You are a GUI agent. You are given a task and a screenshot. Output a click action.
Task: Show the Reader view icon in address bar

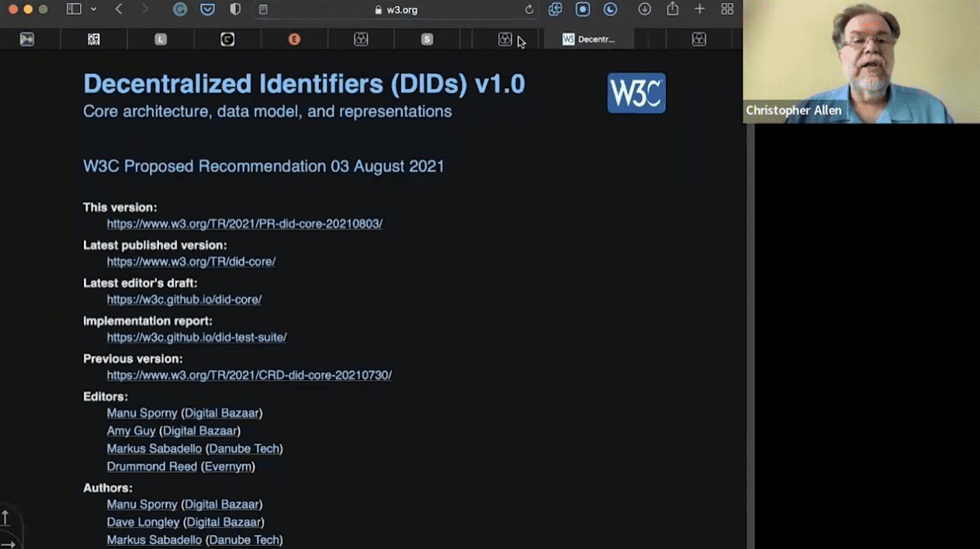pos(263,9)
